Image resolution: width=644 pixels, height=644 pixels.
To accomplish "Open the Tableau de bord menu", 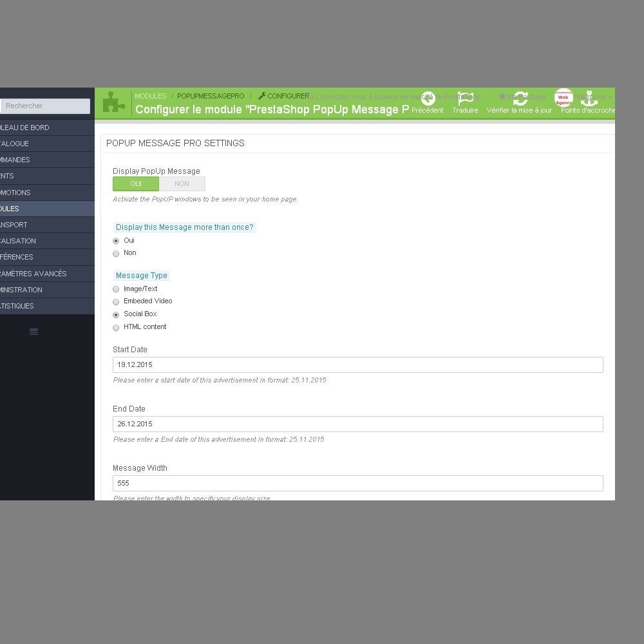I will (x=47, y=128).
